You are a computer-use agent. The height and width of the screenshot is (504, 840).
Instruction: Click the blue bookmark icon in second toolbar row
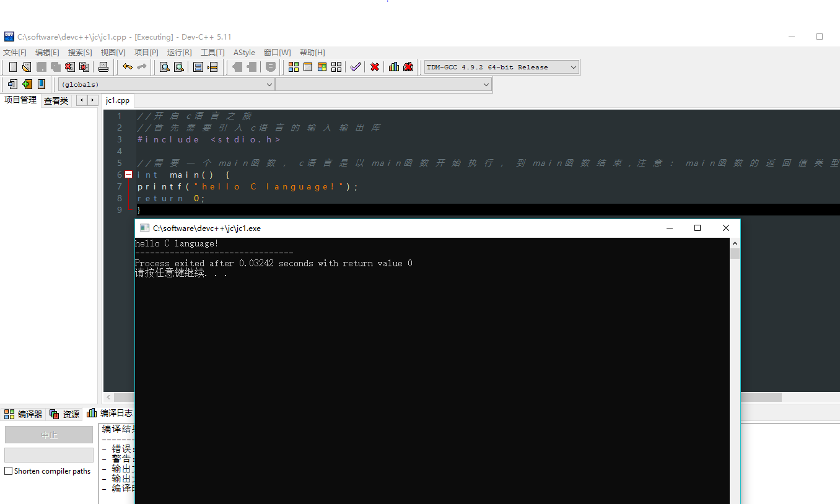(42, 84)
